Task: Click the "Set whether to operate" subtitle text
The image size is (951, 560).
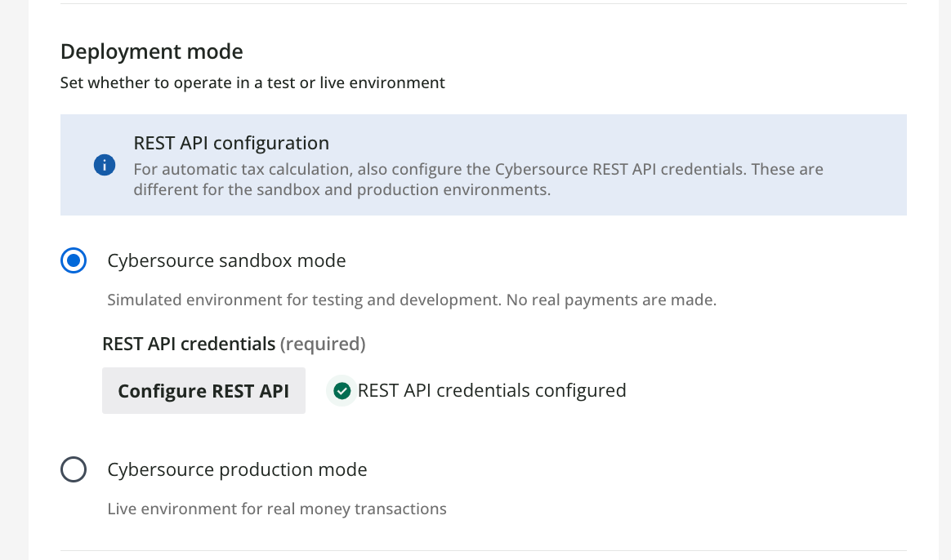Action: (252, 82)
